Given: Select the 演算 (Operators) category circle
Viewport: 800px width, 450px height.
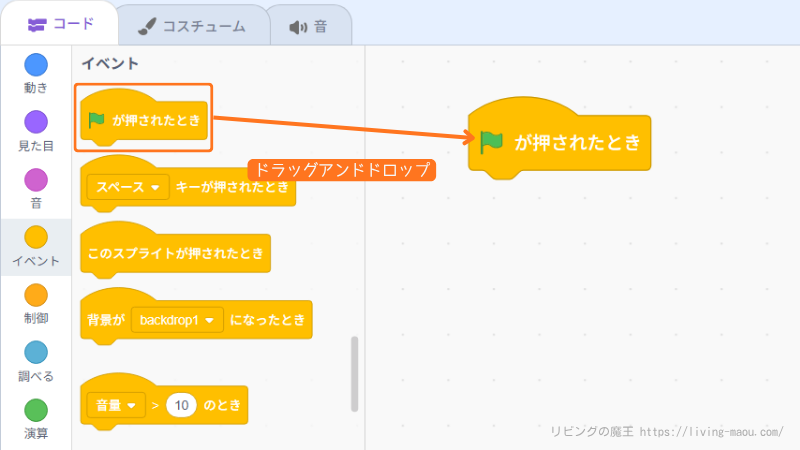Looking at the screenshot, I should [36, 410].
